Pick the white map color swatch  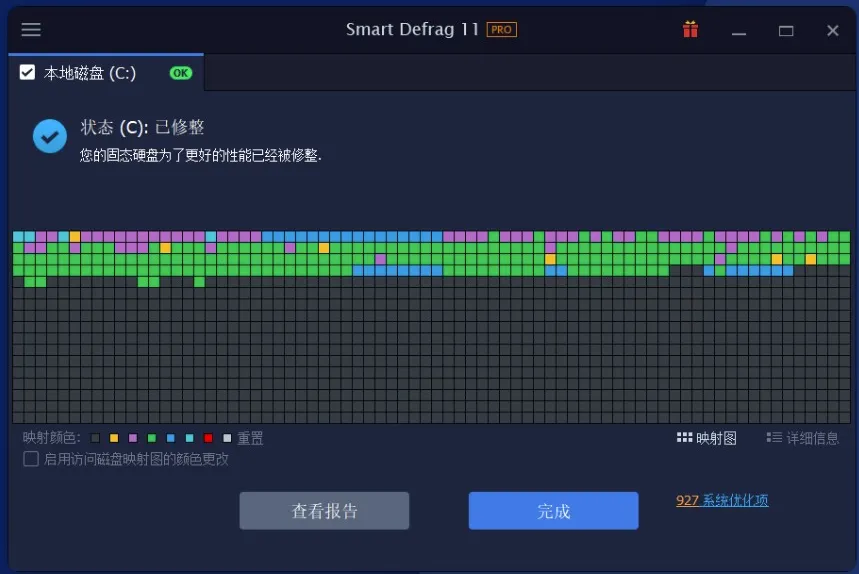[x=227, y=438]
